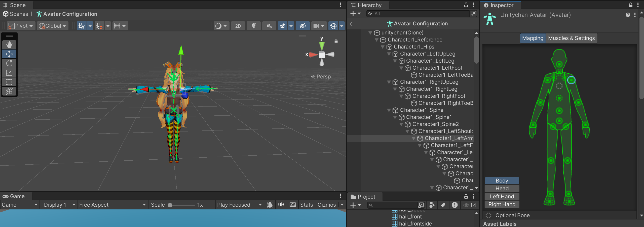The image size is (644, 227).
Task: Adjust the Game view Scale slider
Action: pos(182,205)
